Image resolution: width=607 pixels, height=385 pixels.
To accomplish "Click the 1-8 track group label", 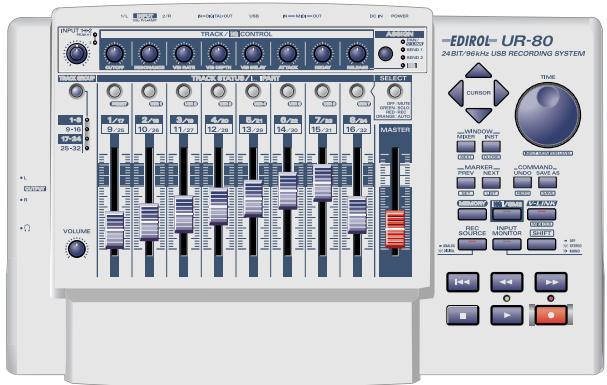I will coord(70,120).
